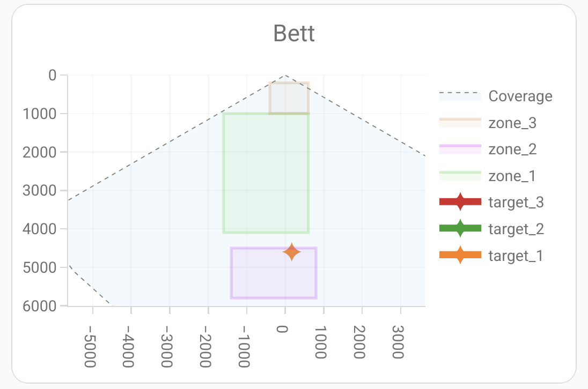The height and width of the screenshot is (389, 588).
Task: Click the green target_2 star legend icon
Action: pos(460,229)
